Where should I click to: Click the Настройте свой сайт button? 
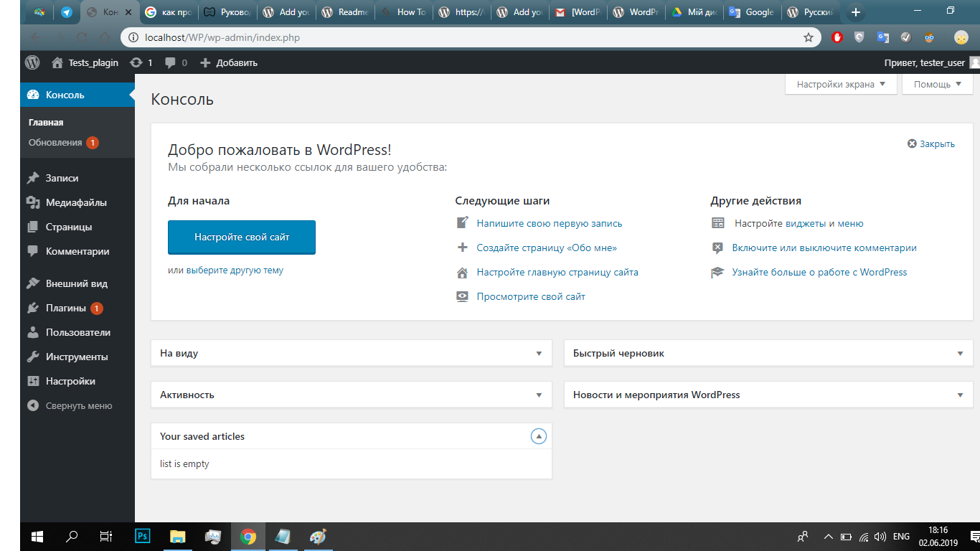tap(242, 237)
